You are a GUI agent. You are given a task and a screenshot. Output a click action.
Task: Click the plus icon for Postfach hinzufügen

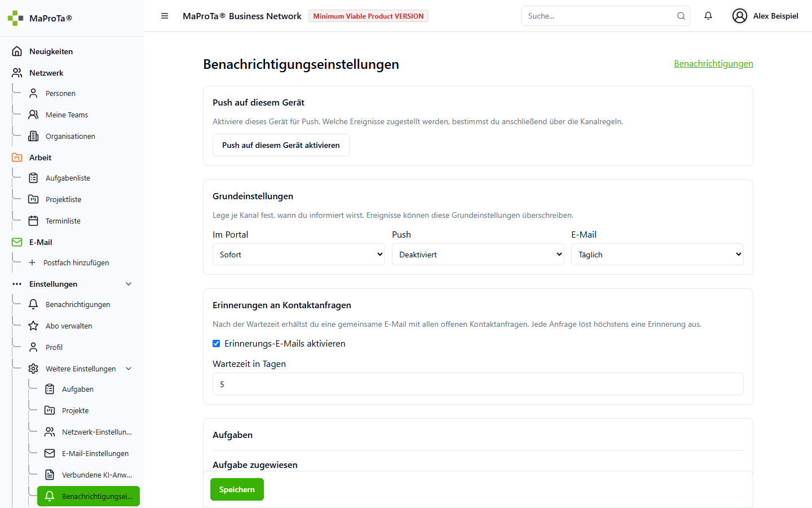(32, 262)
